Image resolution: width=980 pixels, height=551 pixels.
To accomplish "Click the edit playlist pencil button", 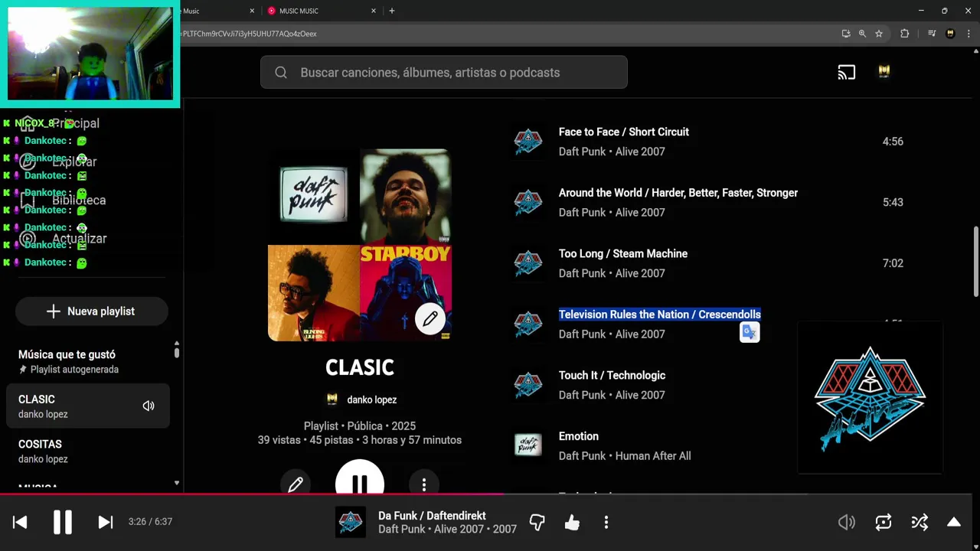I will [296, 484].
